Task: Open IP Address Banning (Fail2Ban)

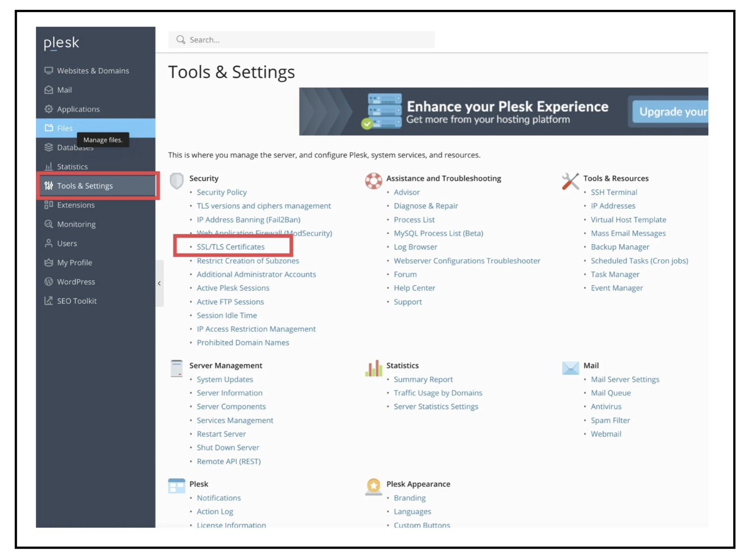Action: [248, 220]
